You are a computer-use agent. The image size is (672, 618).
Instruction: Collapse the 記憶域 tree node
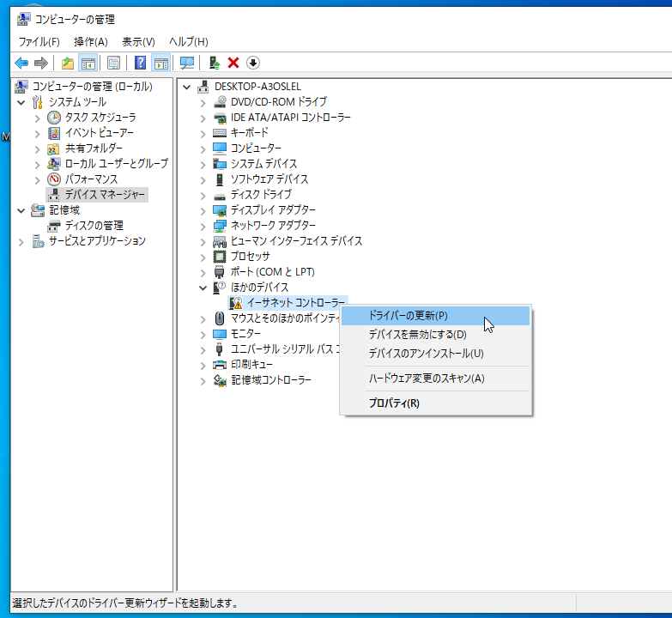pos(21,210)
